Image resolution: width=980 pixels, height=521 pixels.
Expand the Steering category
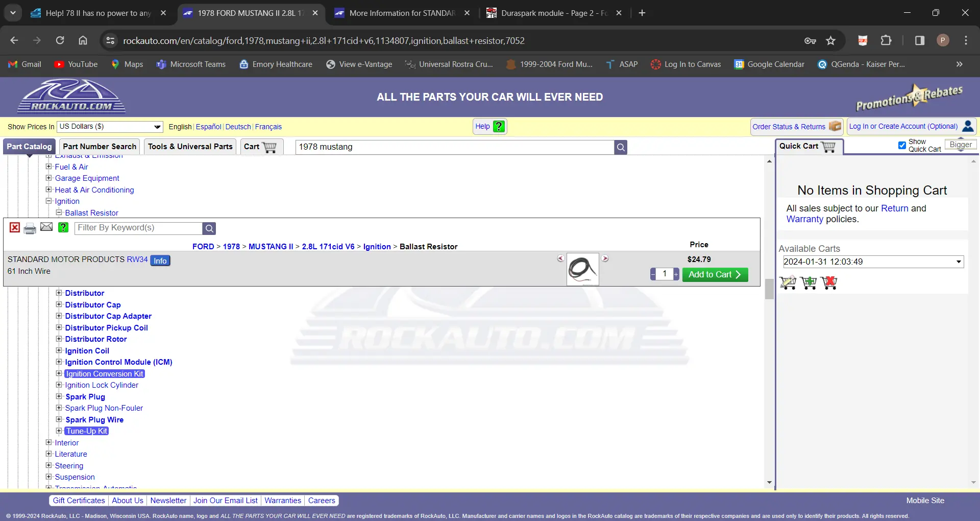49,465
